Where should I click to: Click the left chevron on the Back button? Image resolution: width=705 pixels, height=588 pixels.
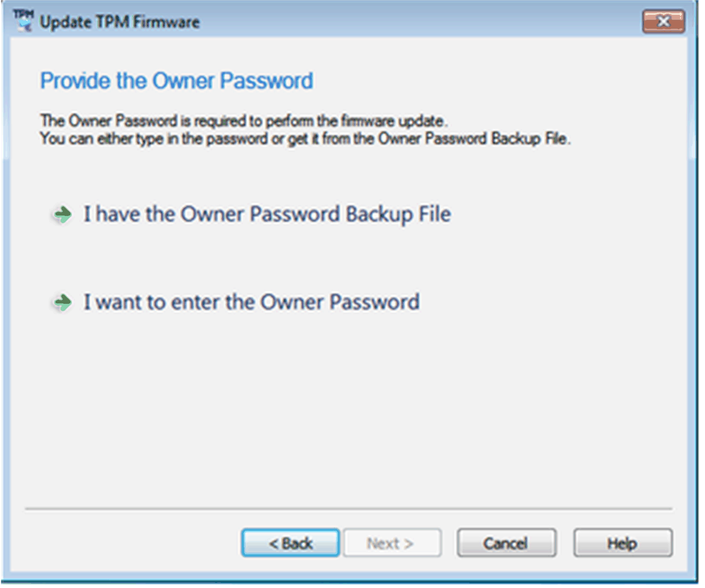[274, 543]
